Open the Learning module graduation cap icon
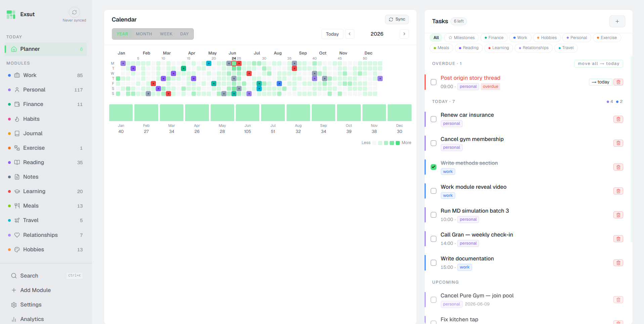 click(x=17, y=191)
